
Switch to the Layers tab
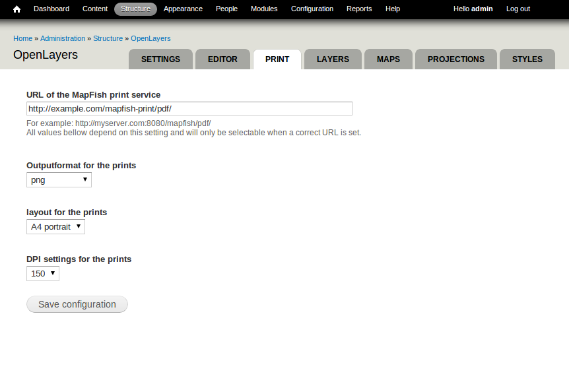(333, 59)
